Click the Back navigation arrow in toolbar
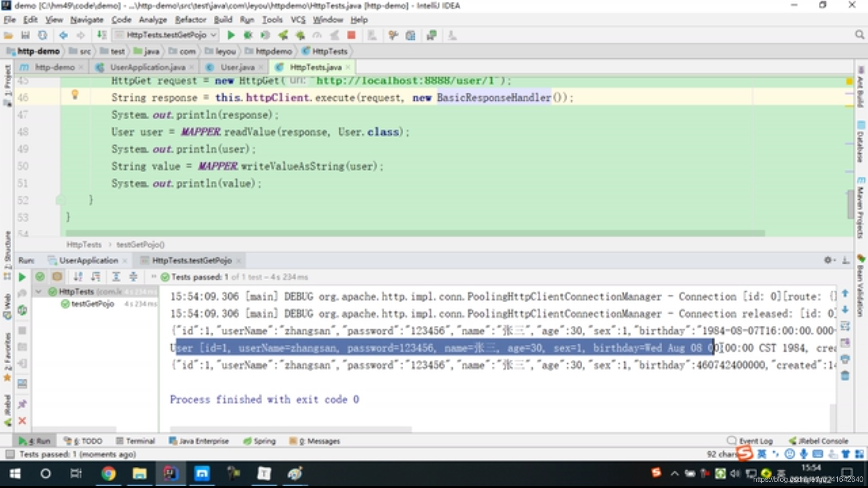Screen dimensions: 868x488 point(63,35)
